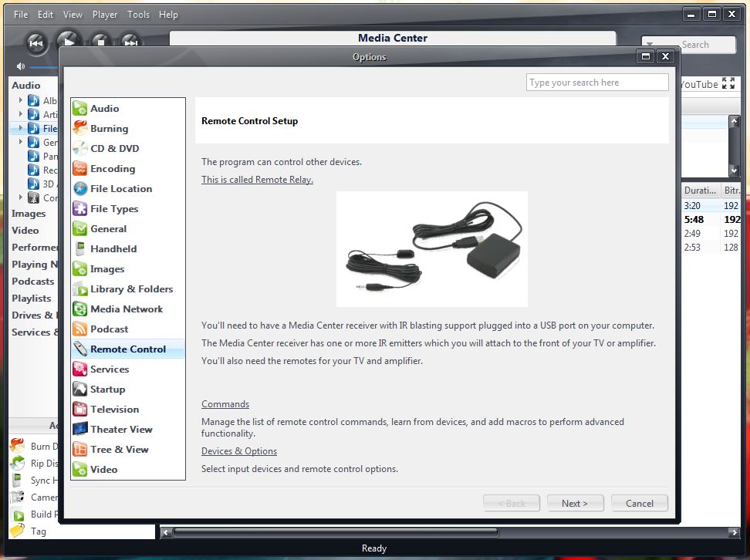
Task: Expand the File tree node arrow
Action: pos(21,128)
